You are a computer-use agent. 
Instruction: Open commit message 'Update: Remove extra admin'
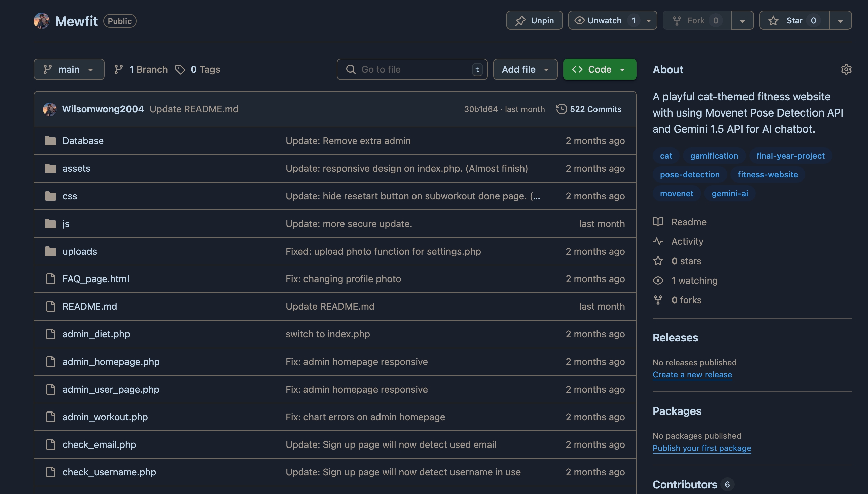coord(348,141)
